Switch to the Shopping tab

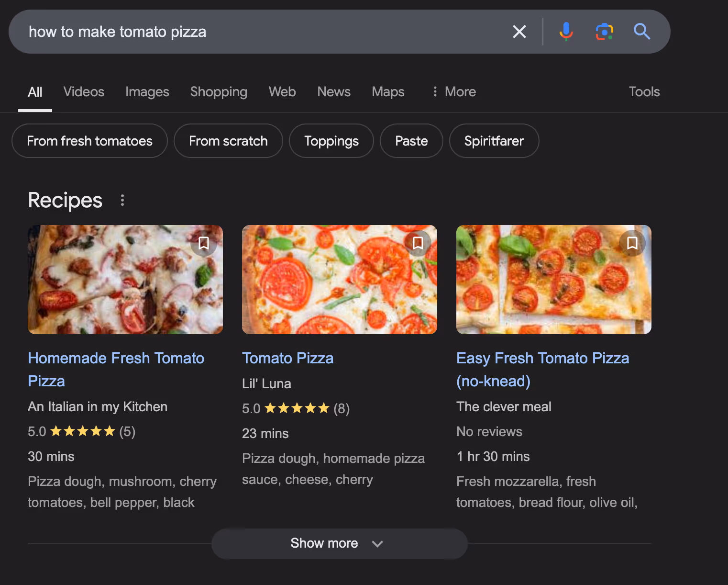(219, 92)
